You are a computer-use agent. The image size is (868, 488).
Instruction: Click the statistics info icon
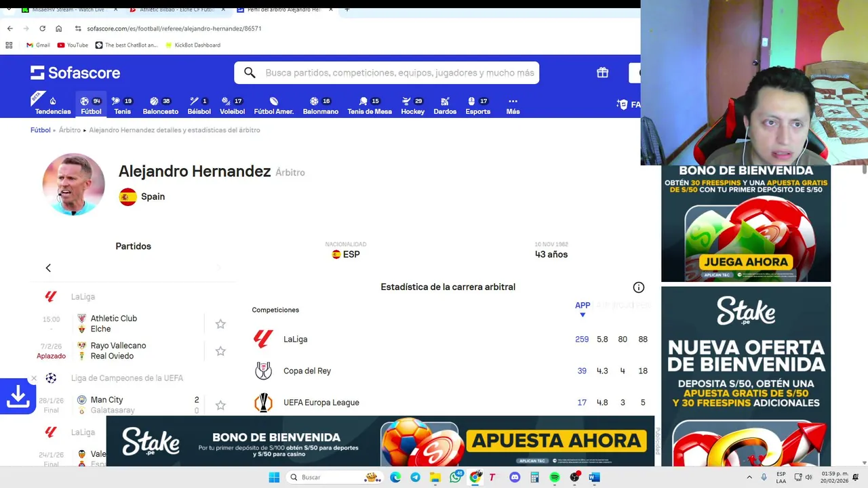[x=638, y=287]
